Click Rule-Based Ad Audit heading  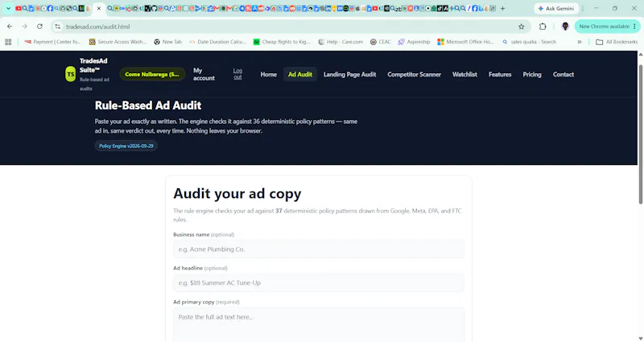148,105
